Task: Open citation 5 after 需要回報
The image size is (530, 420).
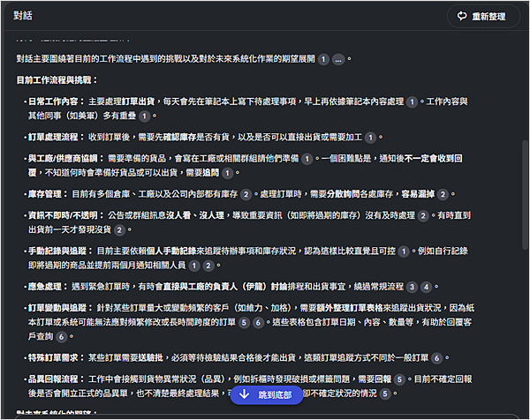Action: tap(399, 379)
